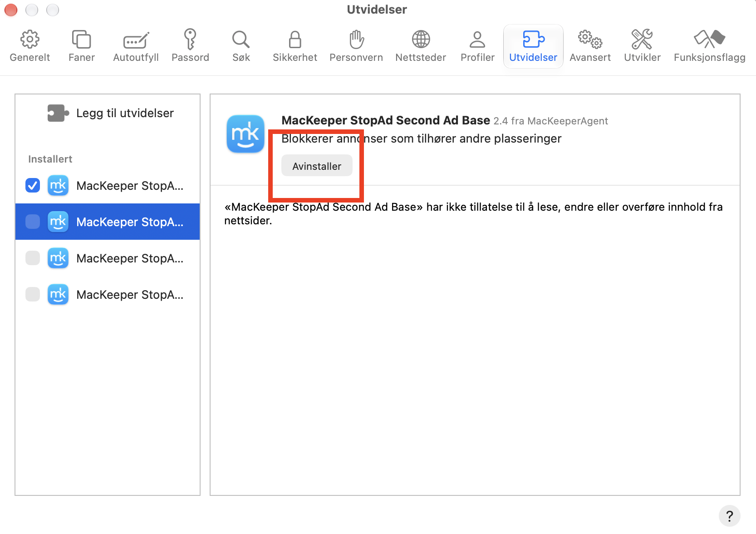Click the "Installert" section header
Viewport: 756px width, 534px height.
click(x=50, y=159)
